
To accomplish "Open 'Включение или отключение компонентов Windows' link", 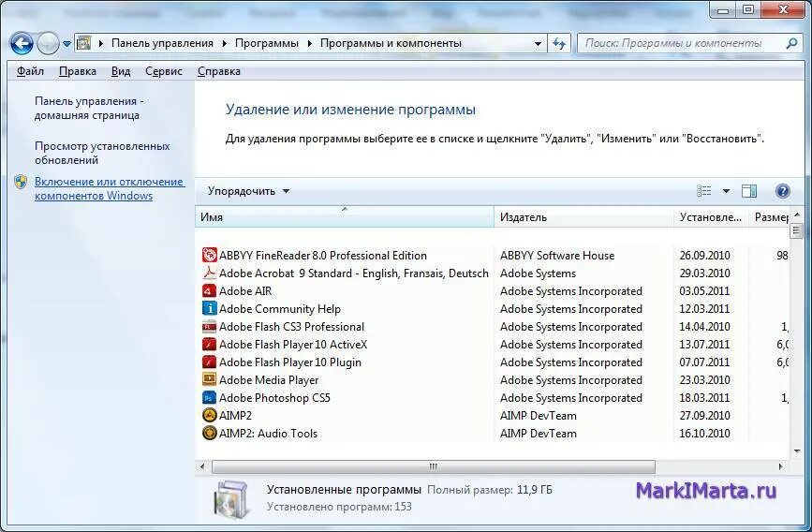I will pyautogui.click(x=110, y=188).
